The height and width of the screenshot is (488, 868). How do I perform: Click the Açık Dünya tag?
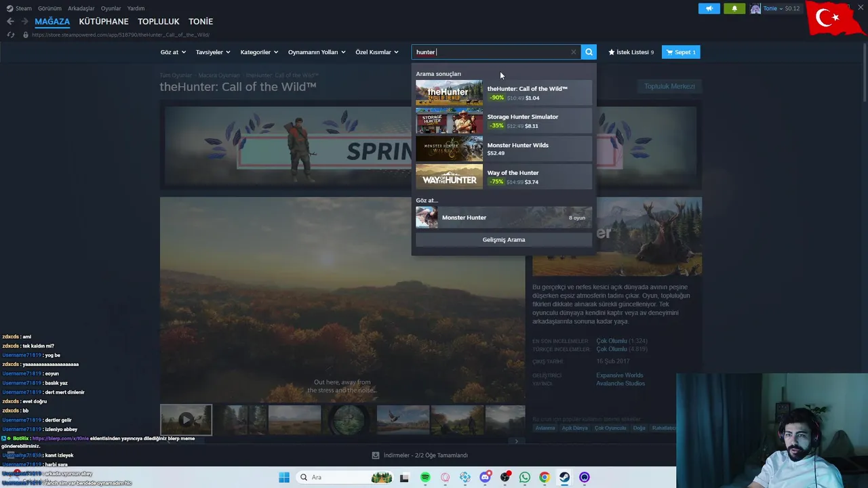point(574,428)
